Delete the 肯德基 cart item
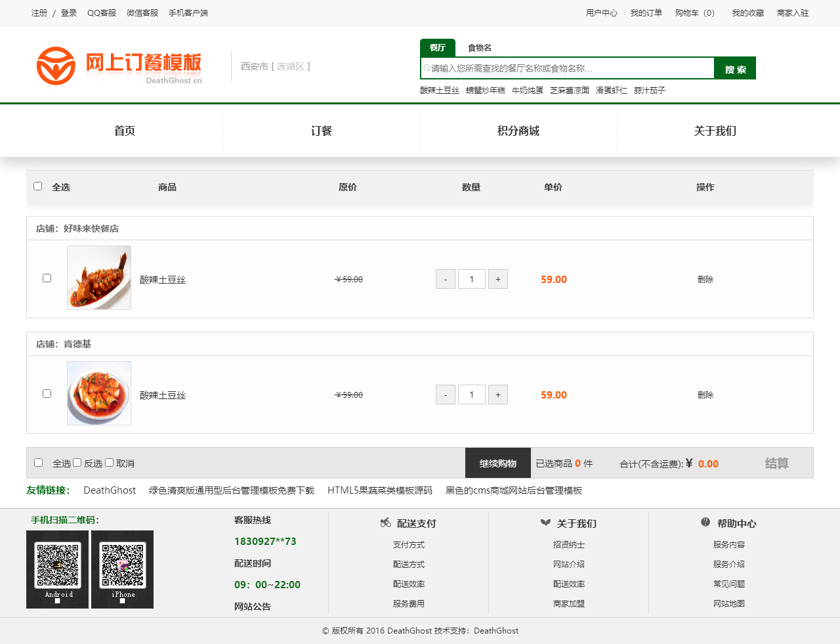The image size is (840, 644). 705,395
